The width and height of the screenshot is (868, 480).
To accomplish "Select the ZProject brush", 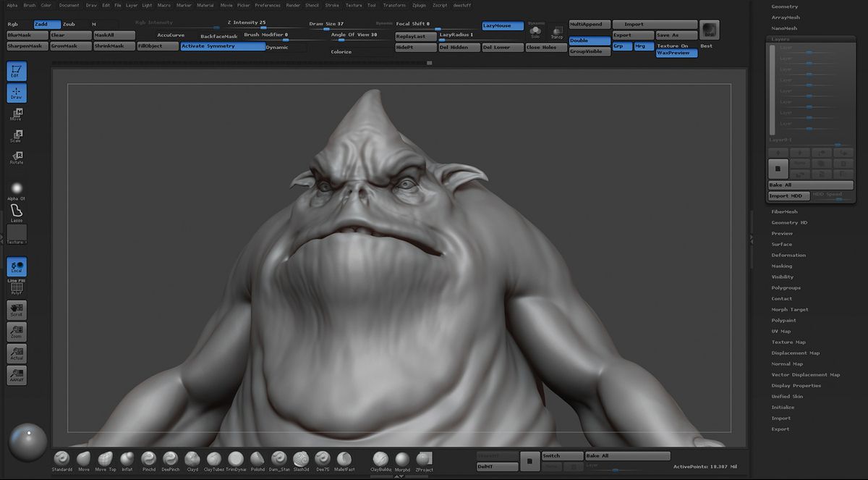I will coord(425,459).
